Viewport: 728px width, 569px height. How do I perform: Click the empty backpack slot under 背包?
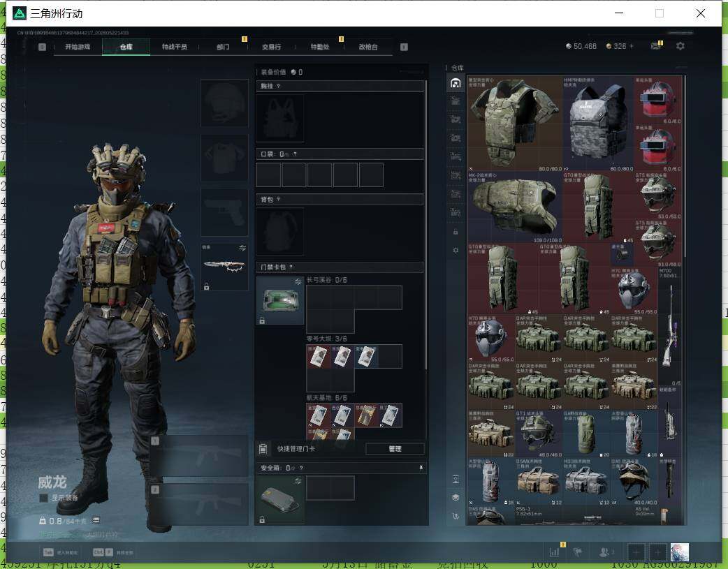tap(280, 231)
